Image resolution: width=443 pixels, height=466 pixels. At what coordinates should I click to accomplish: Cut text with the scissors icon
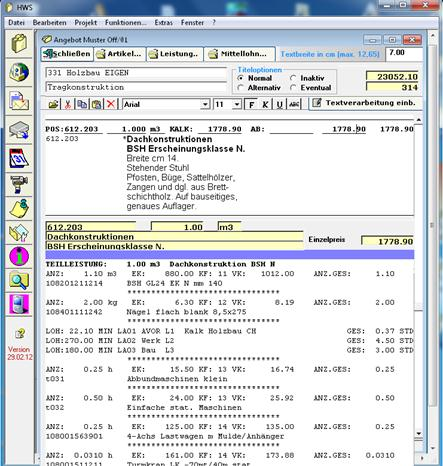(x=68, y=104)
